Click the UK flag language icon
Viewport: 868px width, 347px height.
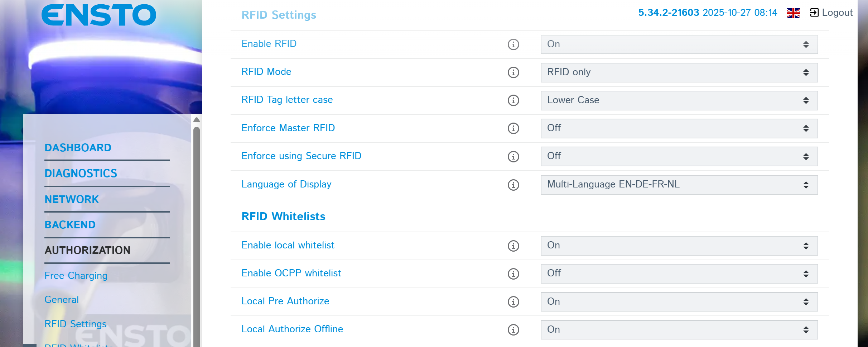(x=793, y=13)
